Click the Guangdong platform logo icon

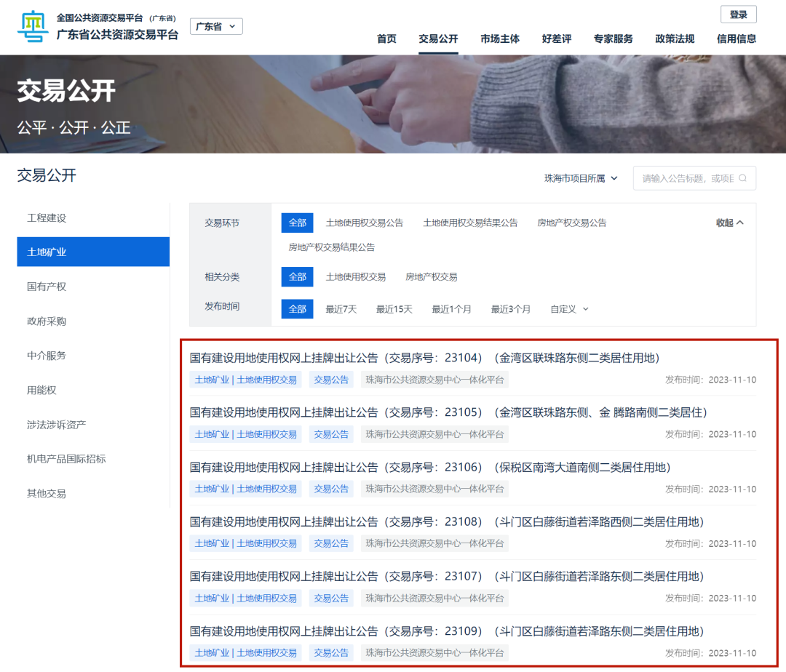point(29,27)
